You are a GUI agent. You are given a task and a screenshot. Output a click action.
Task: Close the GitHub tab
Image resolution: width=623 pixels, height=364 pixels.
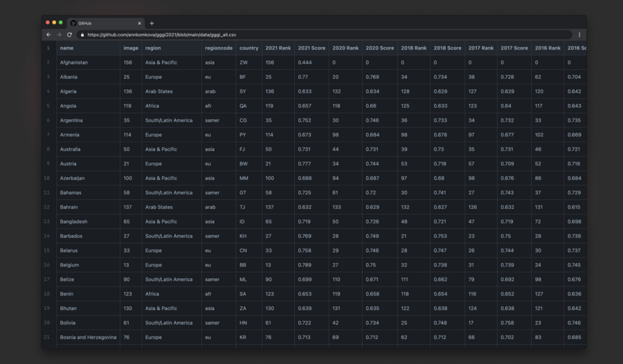point(138,23)
